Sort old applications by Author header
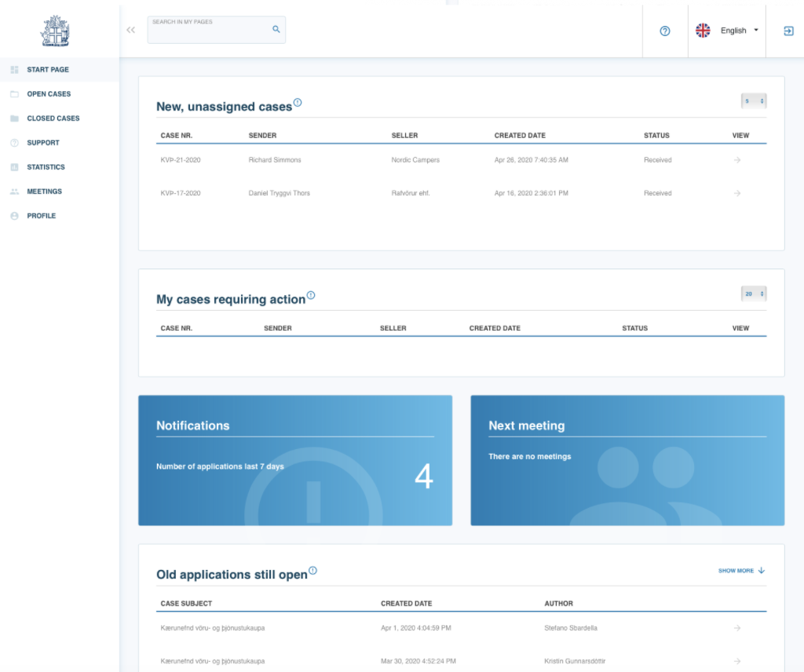 coord(559,604)
